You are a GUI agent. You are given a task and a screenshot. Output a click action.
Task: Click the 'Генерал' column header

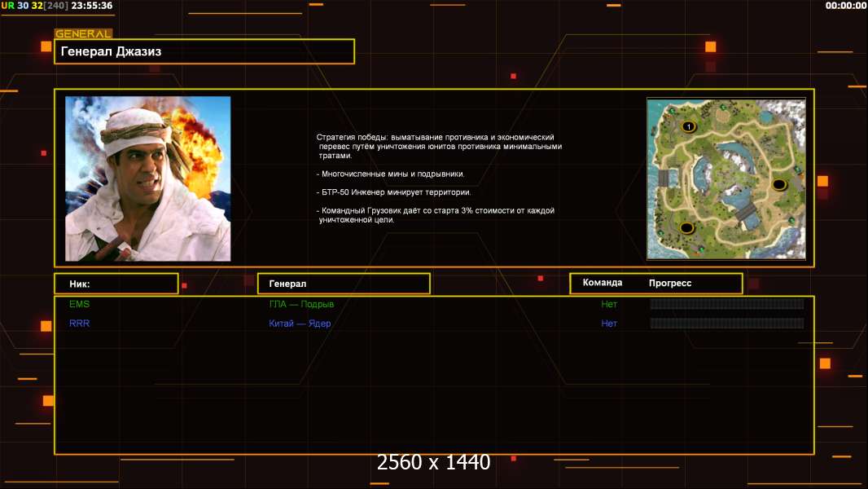click(343, 284)
